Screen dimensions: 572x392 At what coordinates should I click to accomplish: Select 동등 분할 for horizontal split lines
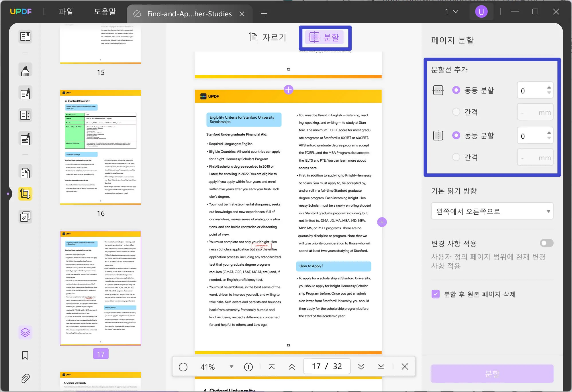456,90
